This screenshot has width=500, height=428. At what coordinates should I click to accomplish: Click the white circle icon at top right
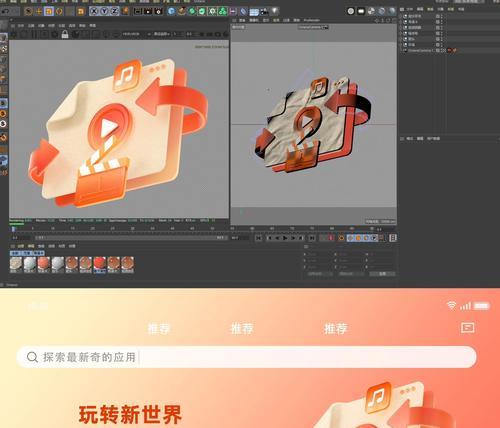[351, 11]
